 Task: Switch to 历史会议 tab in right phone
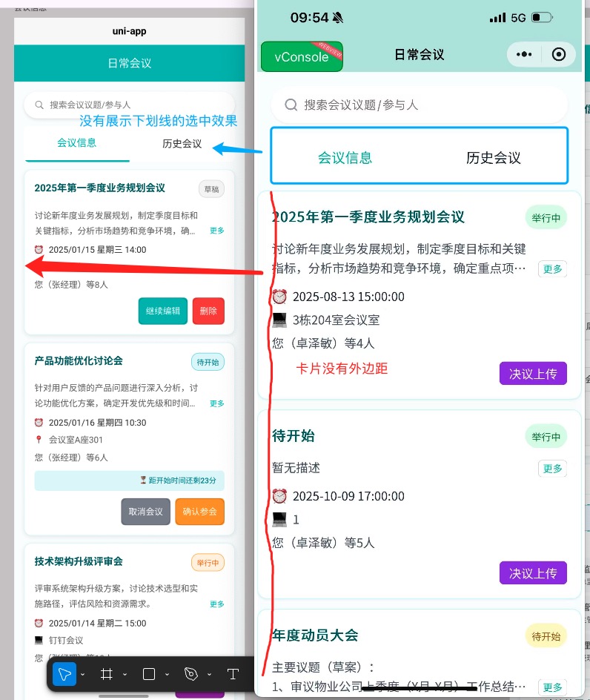(493, 157)
